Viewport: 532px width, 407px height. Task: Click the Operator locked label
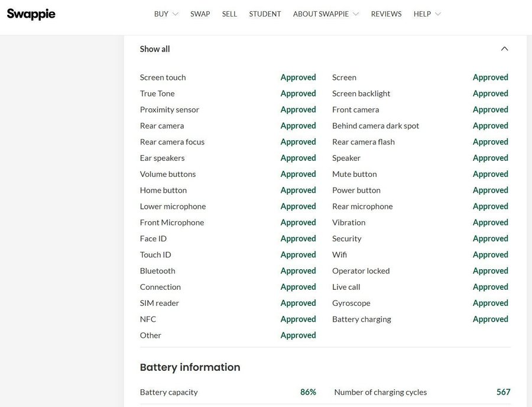click(361, 271)
